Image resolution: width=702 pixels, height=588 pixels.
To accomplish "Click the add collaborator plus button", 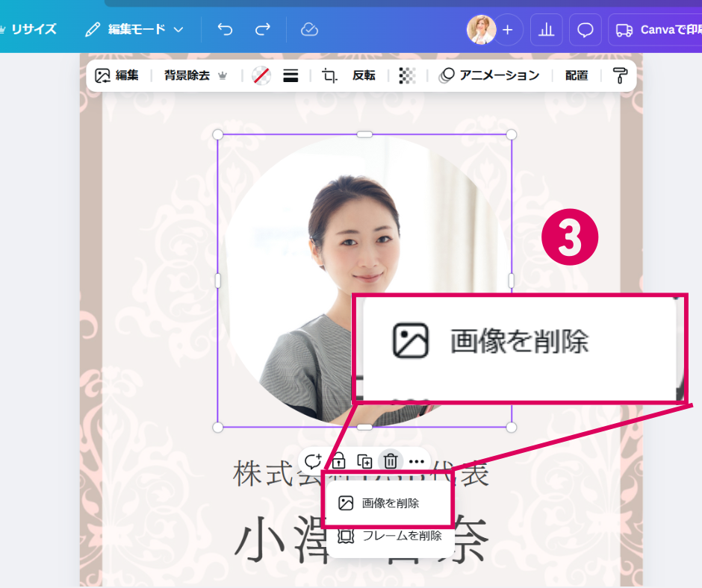I will pos(508,30).
